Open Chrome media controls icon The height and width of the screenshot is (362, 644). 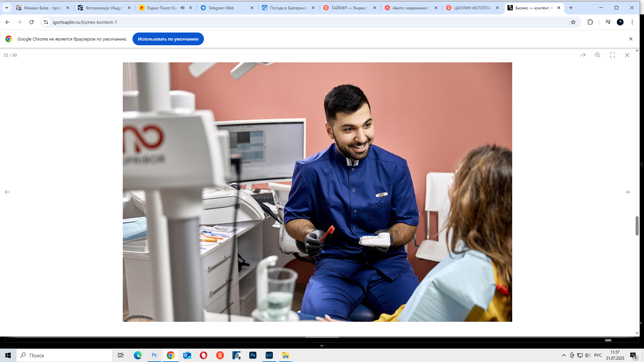coord(608,22)
